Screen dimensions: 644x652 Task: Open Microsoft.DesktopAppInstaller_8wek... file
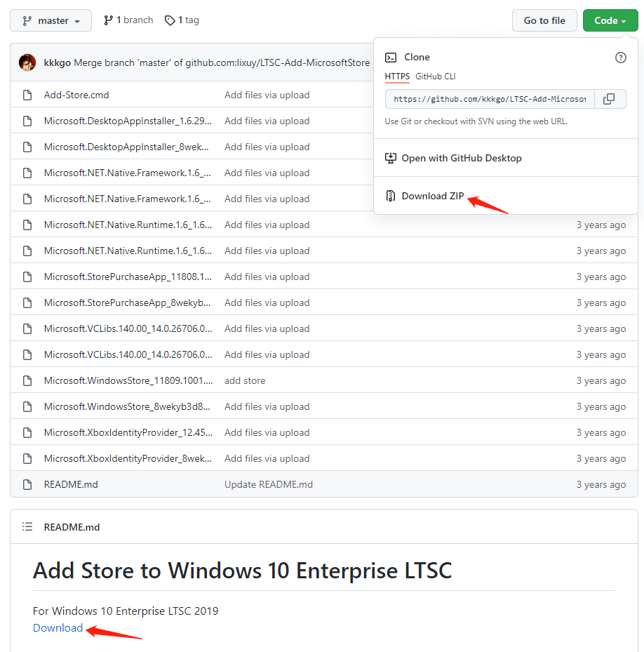click(126, 147)
